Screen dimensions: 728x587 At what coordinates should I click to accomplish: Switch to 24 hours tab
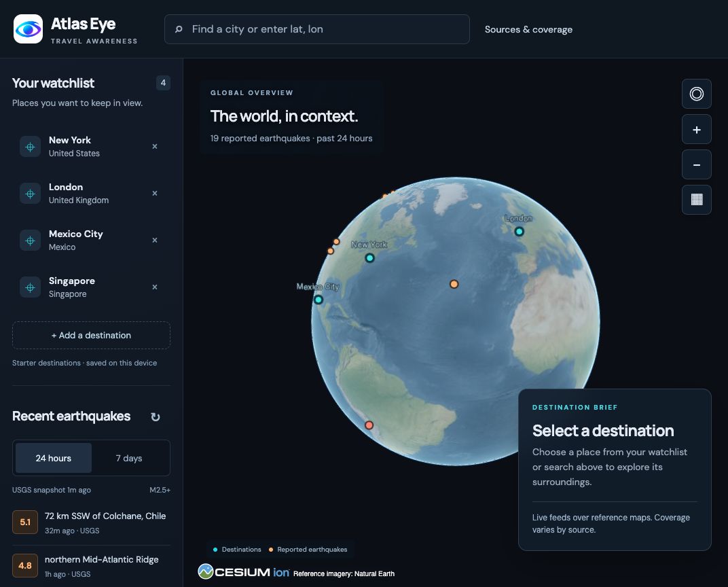[x=54, y=458]
